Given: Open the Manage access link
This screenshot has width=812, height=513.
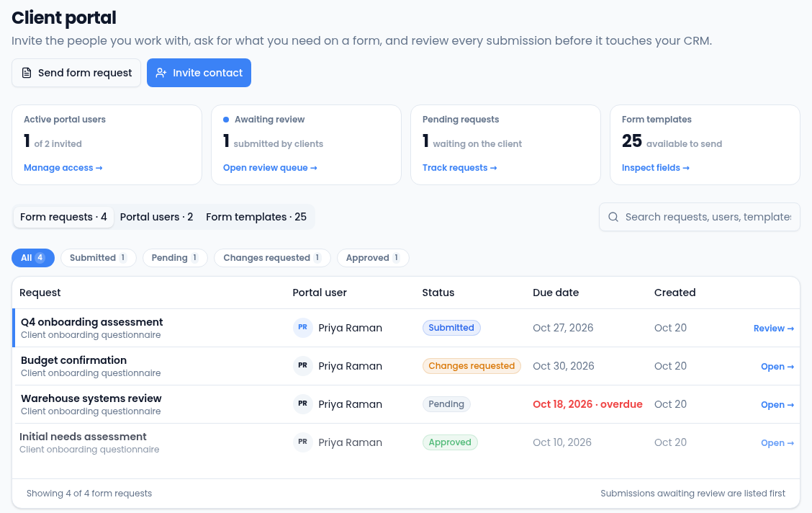Looking at the screenshot, I should click(x=63, y=168).
